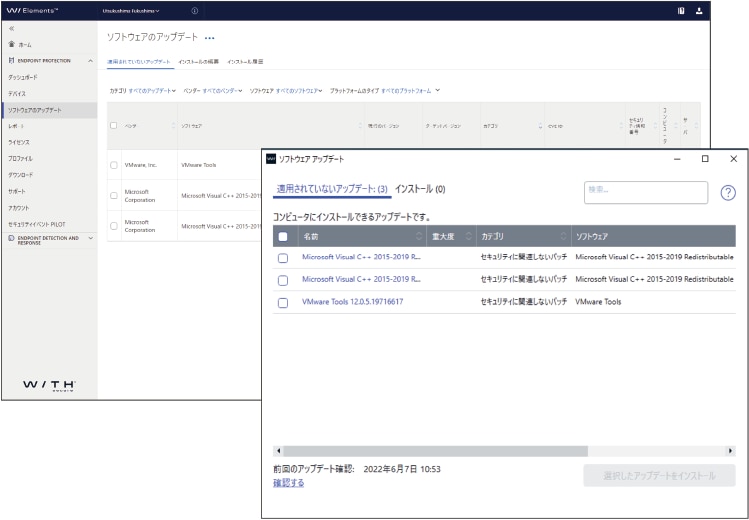The height and width of the screenshot is (520, 749).
Task: Open the VMware Tools 12.0.5.19716617 link
Action: [x=352, y=301]
